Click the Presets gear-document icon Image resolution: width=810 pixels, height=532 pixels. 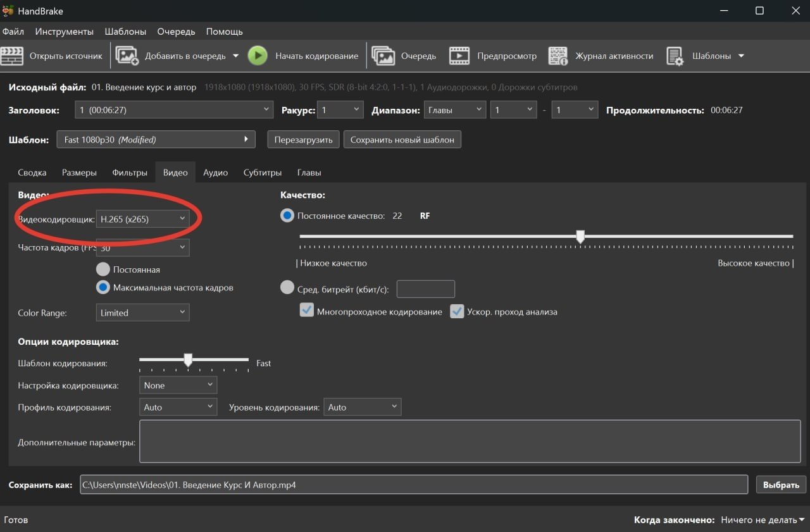(676, 56)
